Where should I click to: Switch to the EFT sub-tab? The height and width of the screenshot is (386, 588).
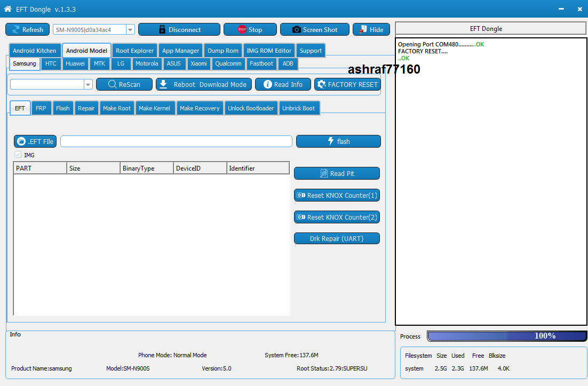[20, 108]
